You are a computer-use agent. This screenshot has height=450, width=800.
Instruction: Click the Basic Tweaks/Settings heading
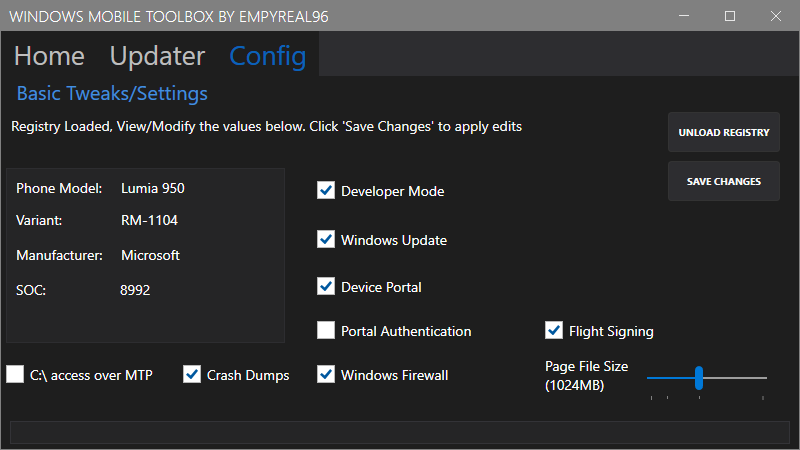(x=112, y=93)
